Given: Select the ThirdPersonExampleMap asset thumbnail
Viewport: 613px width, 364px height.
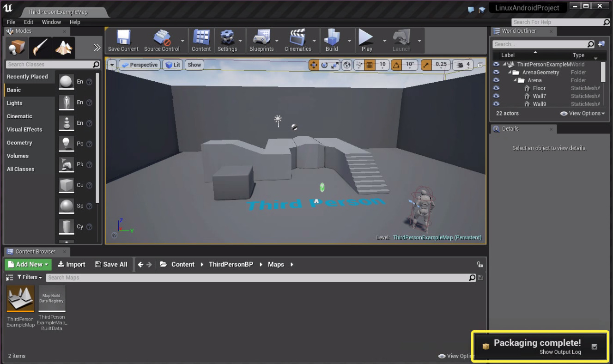Looking at the screenshot, I should tap(21, 298).
